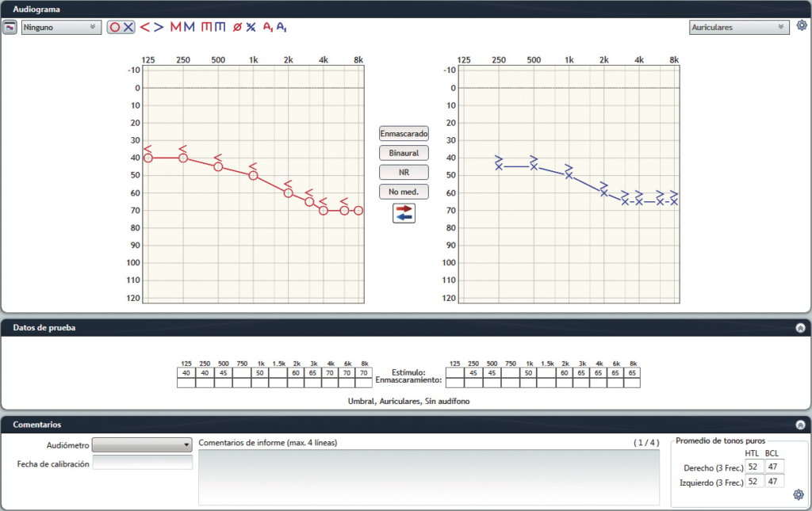Open the Ninguno dropdown
Screen dimensions: 812x511
[60, 27]
